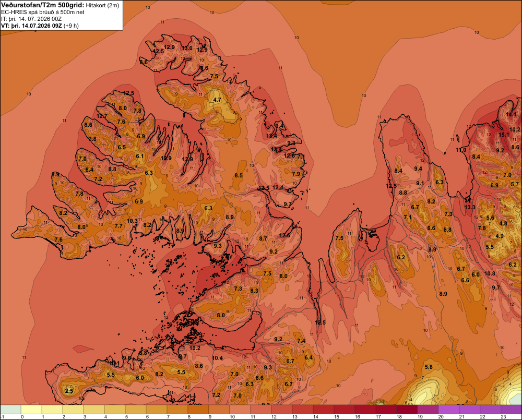Click the 7.9 temperature value
This screenshot has width=522, height=420.
pos(296,174)
